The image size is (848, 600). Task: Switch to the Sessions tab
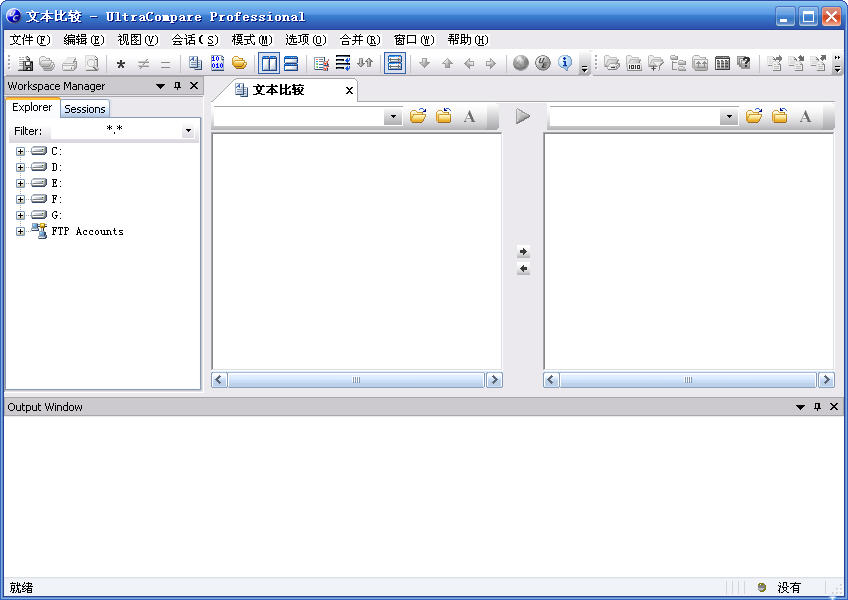85,109
